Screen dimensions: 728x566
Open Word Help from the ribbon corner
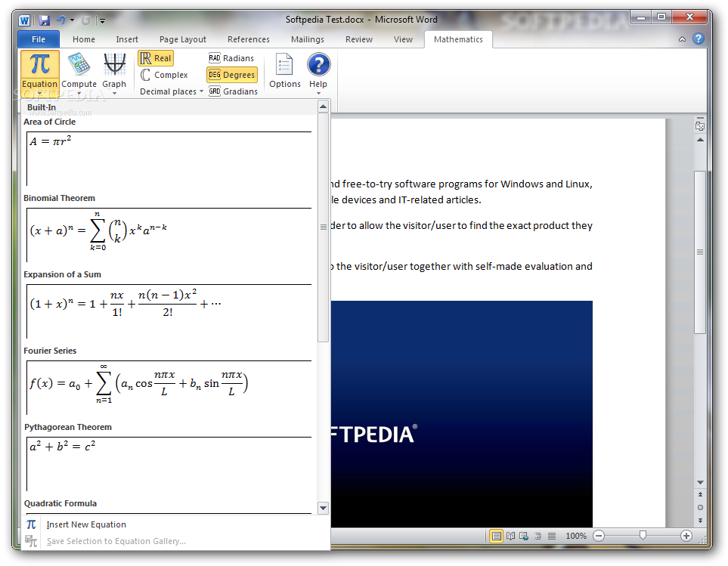(699, 39)
